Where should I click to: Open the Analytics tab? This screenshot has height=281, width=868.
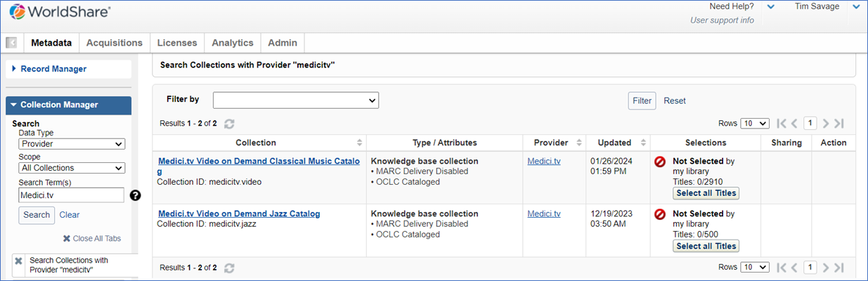click(x=232, y=43)
